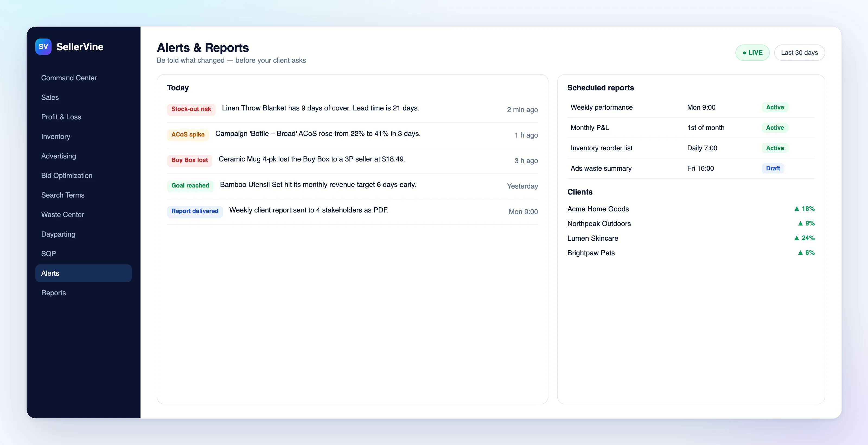Screen dimensions: 868x445
Task: Click the '1st of month' schedule cell
Action: 706,128
